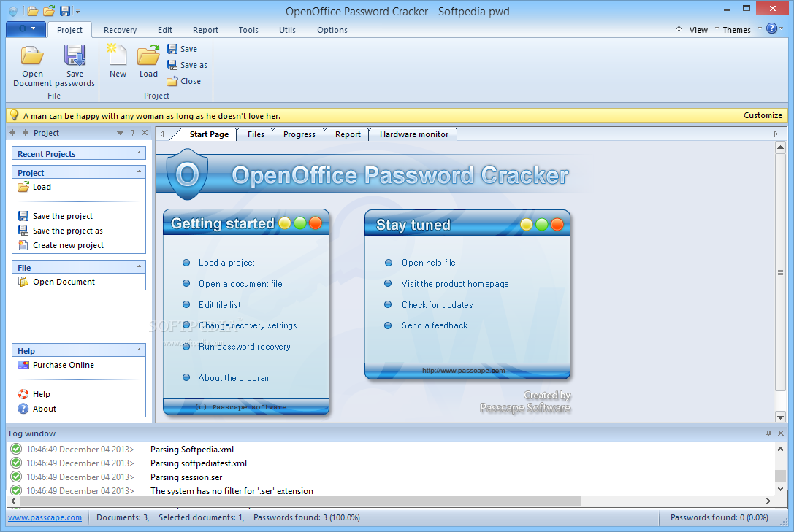Image resolution: width=794 pixels, height=532 pixels.
Task: Click start page scroll down arrow
Action: pos(780,417)
